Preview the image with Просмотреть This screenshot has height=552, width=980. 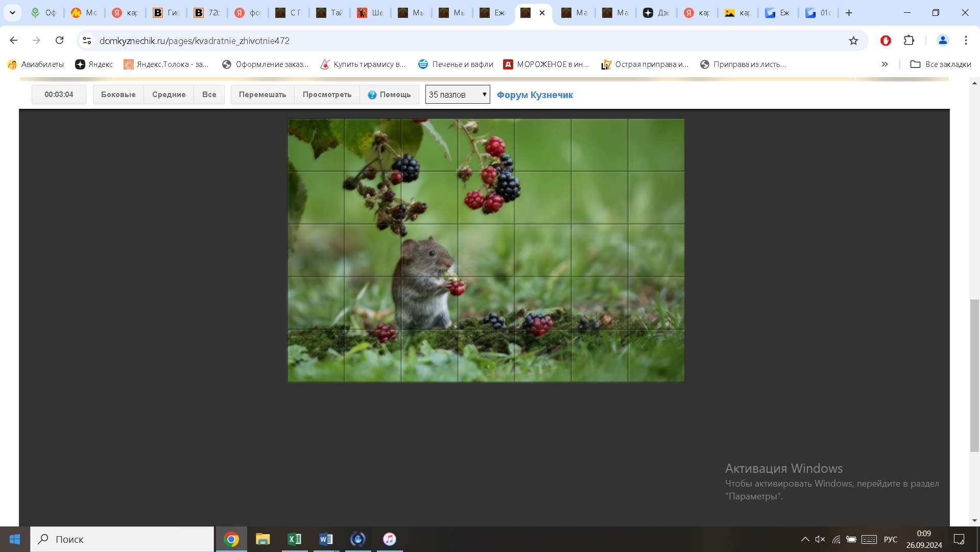click(327, 95)
